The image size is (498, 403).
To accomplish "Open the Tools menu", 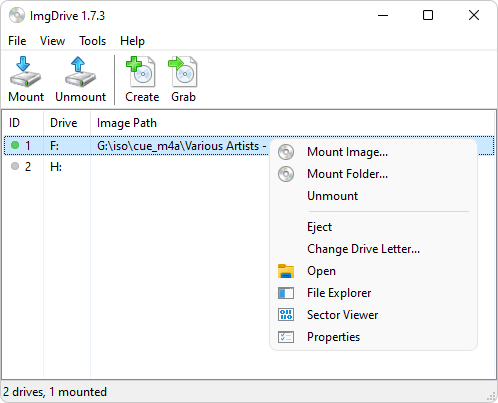I will click(92, 41).
